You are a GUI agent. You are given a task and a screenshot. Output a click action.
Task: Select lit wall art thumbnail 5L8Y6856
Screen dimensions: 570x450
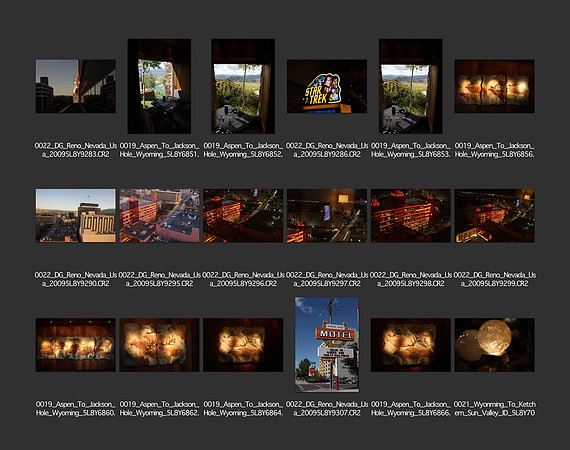[x=494, y=86]
